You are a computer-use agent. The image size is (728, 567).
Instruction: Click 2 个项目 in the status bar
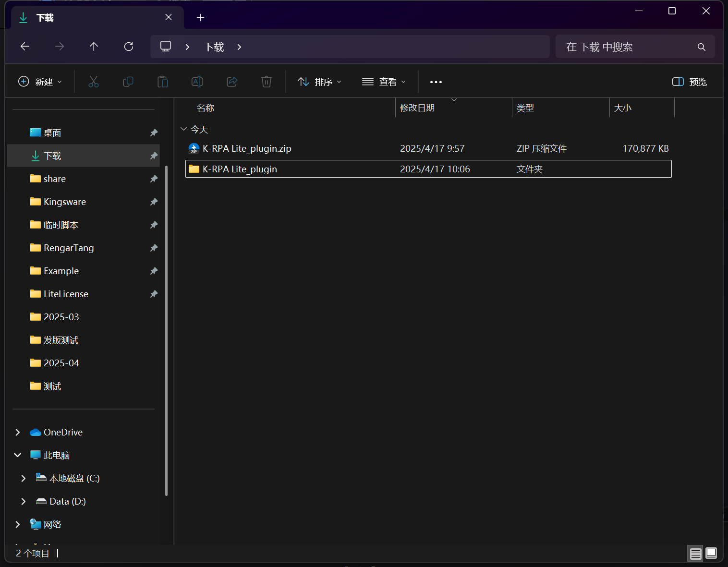tap(33, 554)
